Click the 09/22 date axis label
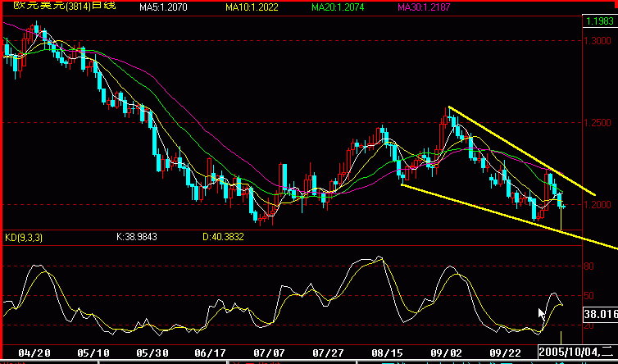Viewport: 618px width, 364px height. [505, 353]
